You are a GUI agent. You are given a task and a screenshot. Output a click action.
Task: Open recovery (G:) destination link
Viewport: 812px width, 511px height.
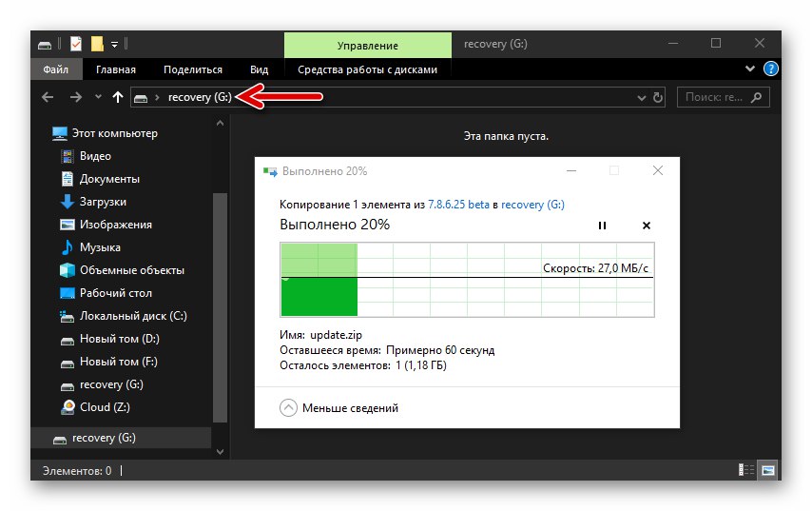point(532,205)
